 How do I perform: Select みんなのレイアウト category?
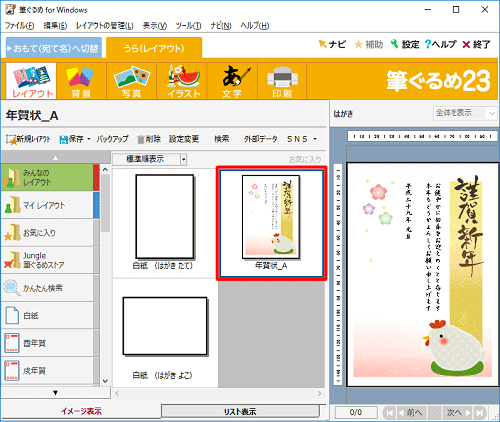pos(50,177)
